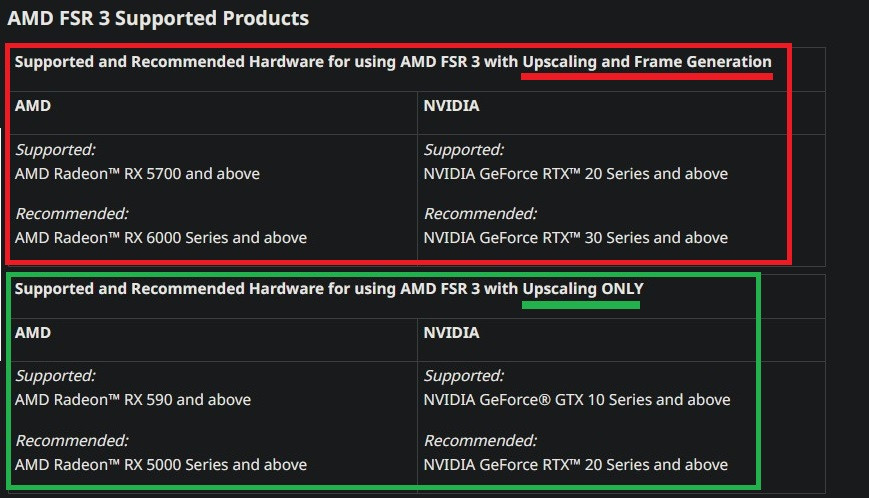The height and width of the screenshot is (498, 869).
Task: Click "NVIDIA GeForce RTX 30 Series and above"
Action: (x=575, y=238)
